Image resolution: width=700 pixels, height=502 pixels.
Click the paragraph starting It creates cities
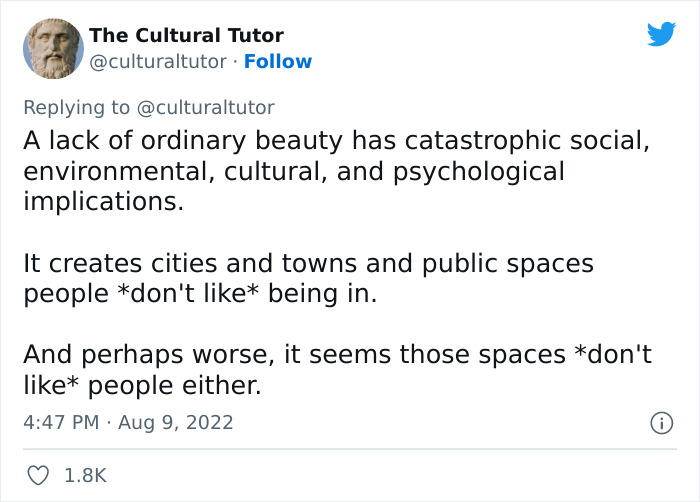click(308, 278)
